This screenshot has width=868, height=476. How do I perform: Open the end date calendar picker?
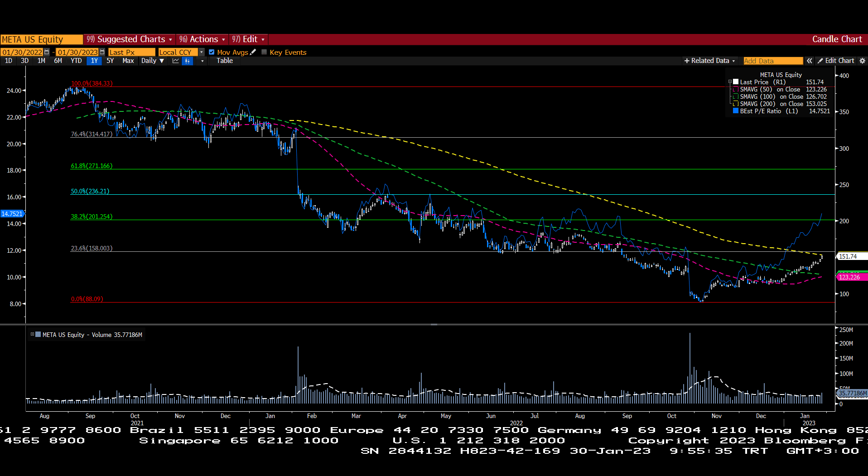(102, 52)
